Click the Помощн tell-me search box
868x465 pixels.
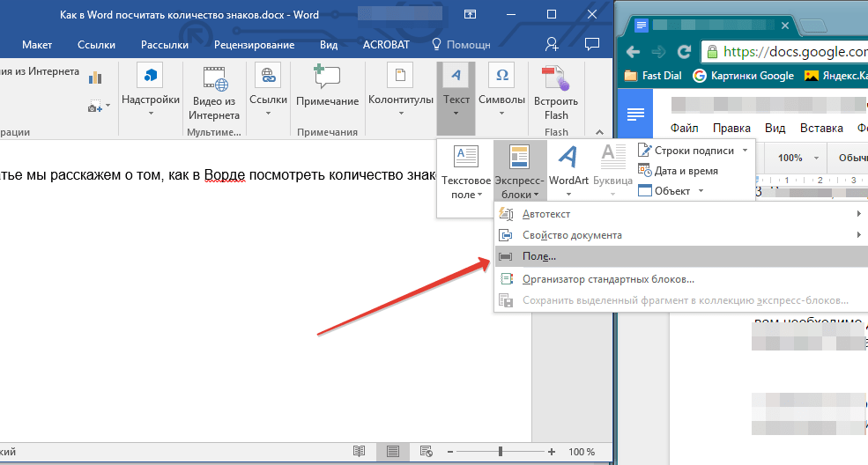coord(461,44)
